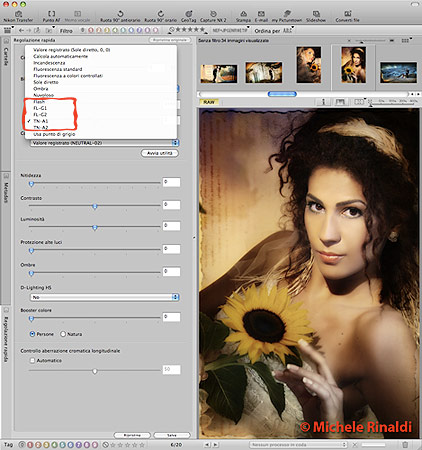The image size is (422, 450).
Task: Open the Ordina per sort dropdown
Action: pos(273,31)
